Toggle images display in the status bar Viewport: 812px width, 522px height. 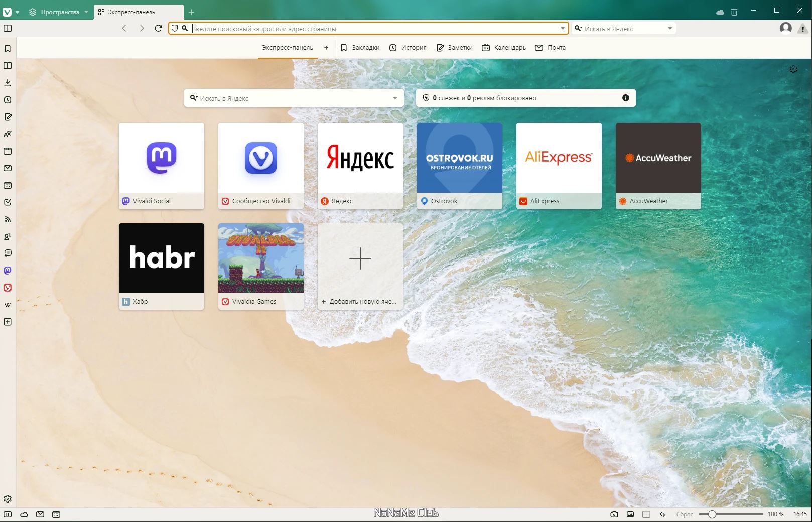click(630, 514)
